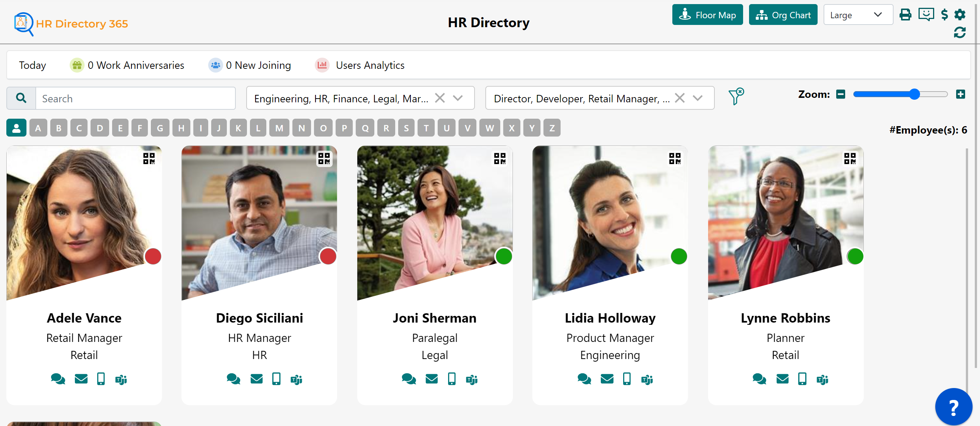Toggle the letter filter M
Viewport: 980px width, 426px height.
279,128
